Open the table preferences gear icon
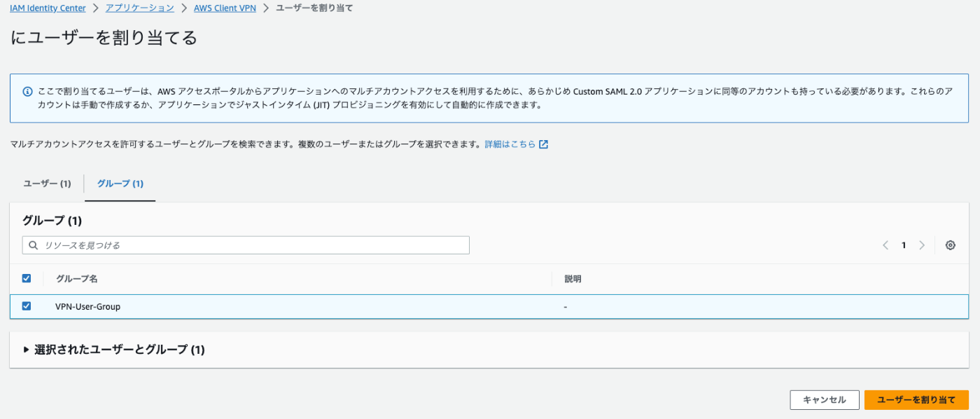Screen dimensions: 980x419 click(x=950, y=245)
